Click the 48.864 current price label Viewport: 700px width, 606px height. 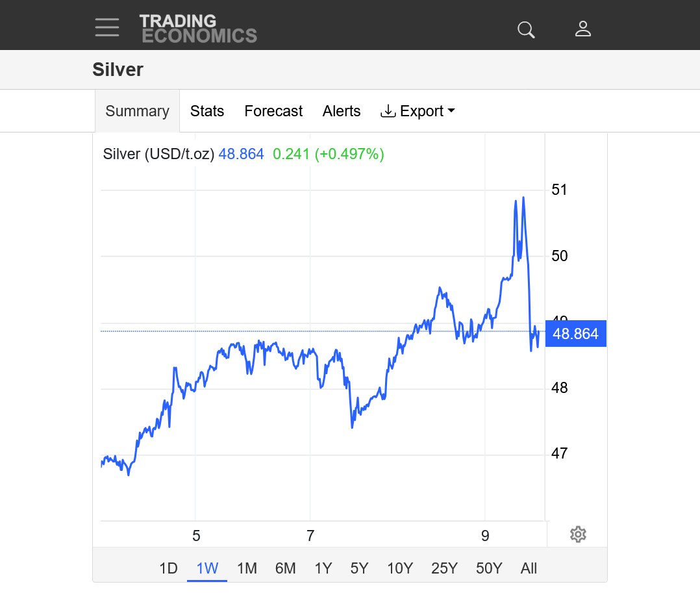(575, 334)
